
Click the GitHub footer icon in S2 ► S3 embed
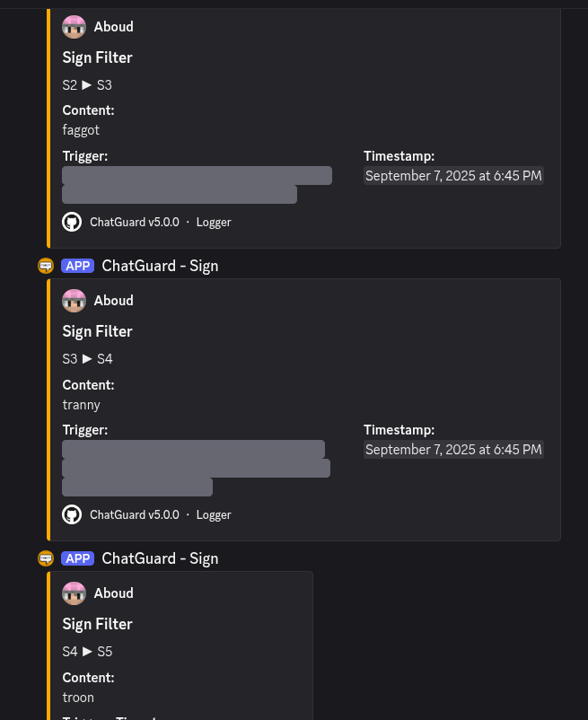(x=72, y=222)
